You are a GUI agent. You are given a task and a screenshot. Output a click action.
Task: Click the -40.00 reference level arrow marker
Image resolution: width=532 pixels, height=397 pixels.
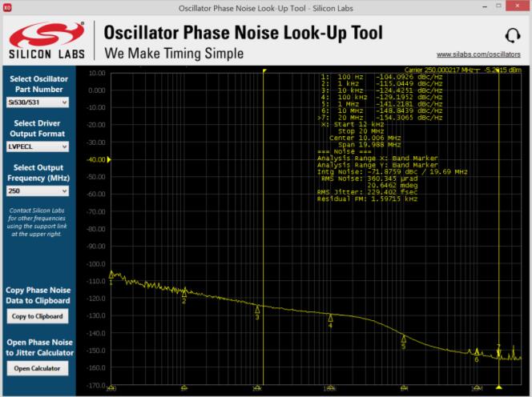(x=110, y=159)
